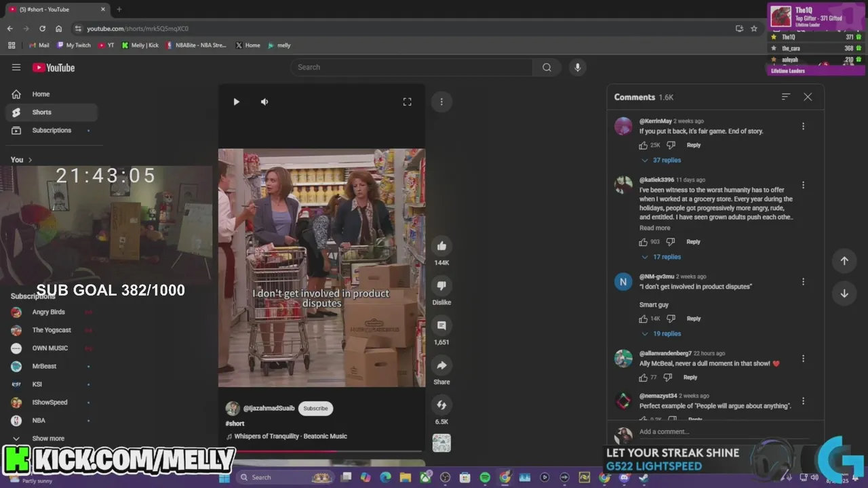Open NBA channel subscription

click(x=52, y=420)
